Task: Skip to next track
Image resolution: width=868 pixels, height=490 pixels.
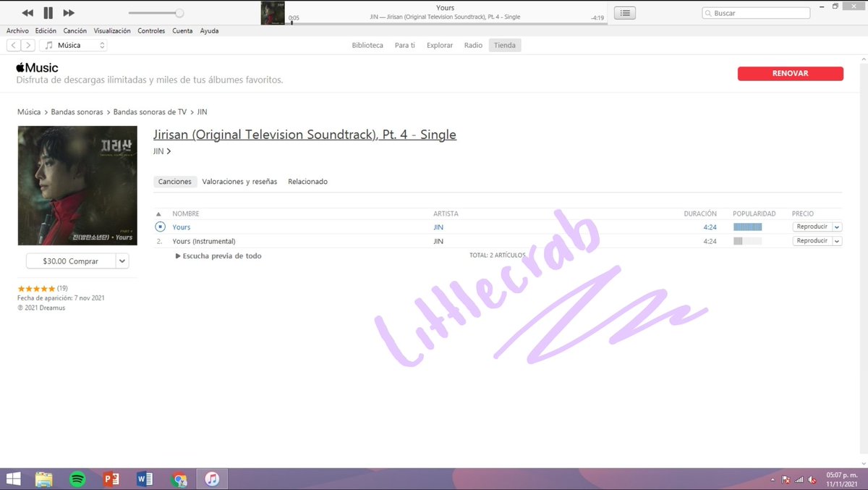Action: tap(69, 13)
